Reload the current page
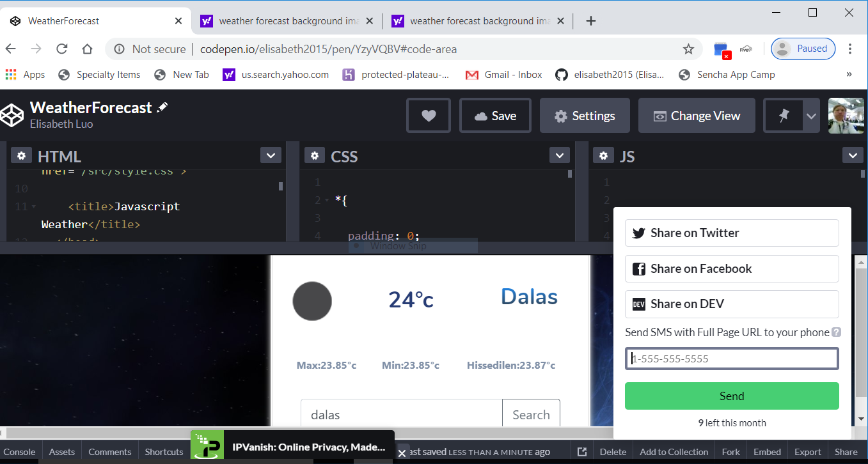The image size is (868, 464). 62,49
